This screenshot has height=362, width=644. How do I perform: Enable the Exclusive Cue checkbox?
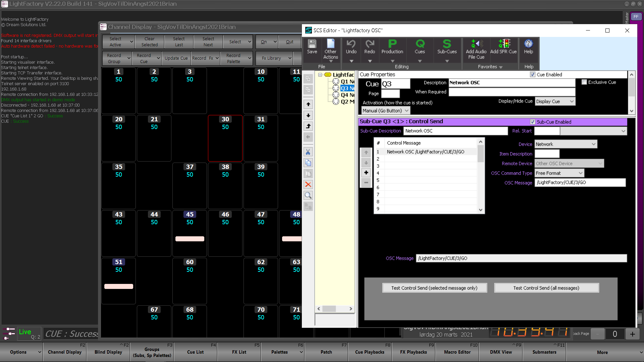click(584, 82)
